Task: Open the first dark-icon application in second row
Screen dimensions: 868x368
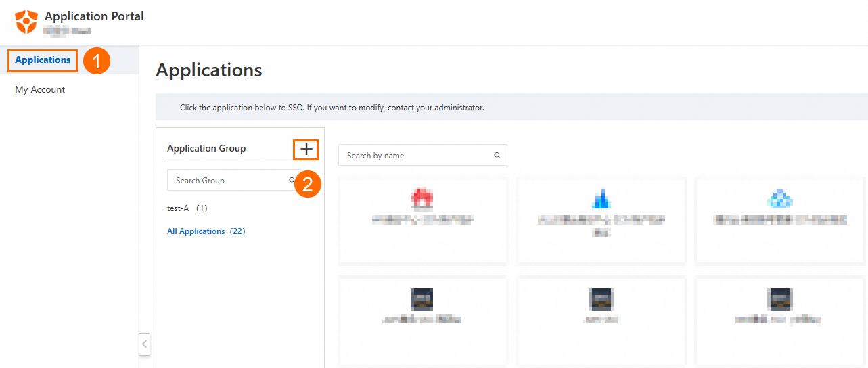Action: [422, 321]
